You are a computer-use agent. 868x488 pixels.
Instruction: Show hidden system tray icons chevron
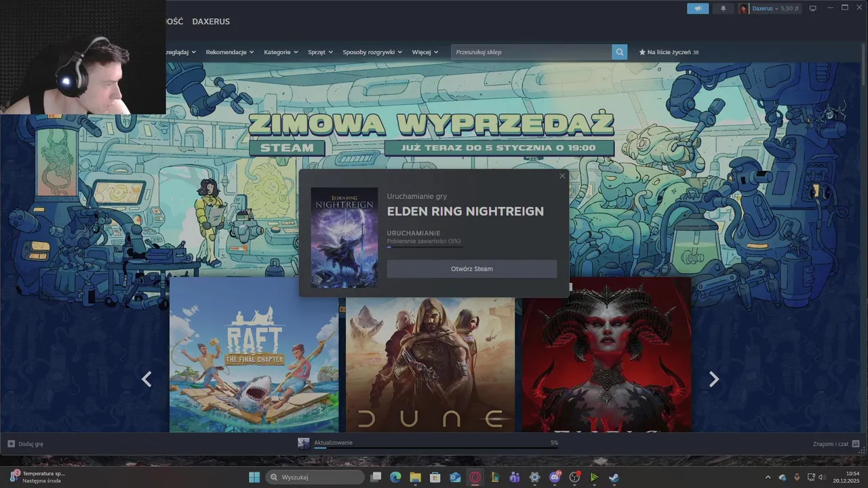click(768, 477)
